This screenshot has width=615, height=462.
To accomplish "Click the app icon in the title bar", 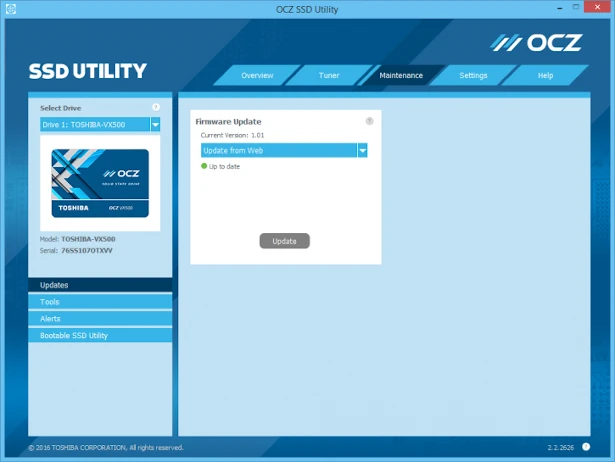I will (11, 9).
